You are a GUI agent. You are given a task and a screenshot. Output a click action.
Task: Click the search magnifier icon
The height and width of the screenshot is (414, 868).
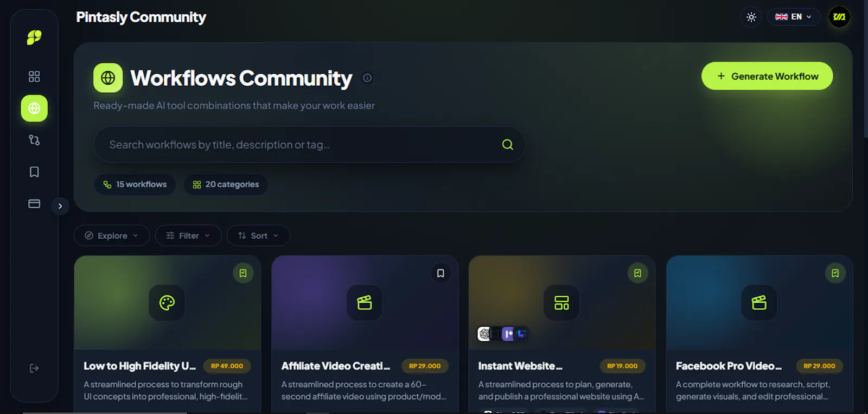[x=508, y=145]
